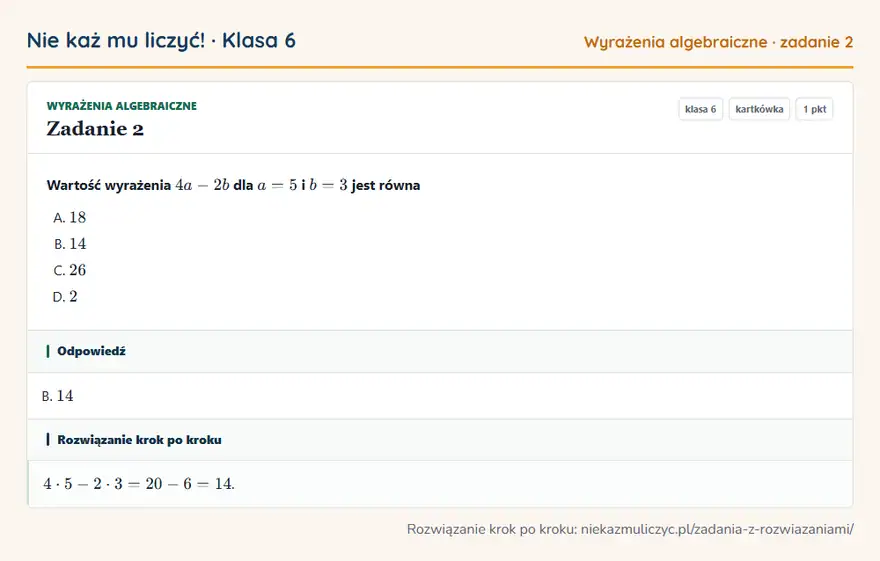Click the question text 'Wartość wyrażenia 4a − 2b'
The width and height of the screenshot is (880, 561).
[138, 185]
